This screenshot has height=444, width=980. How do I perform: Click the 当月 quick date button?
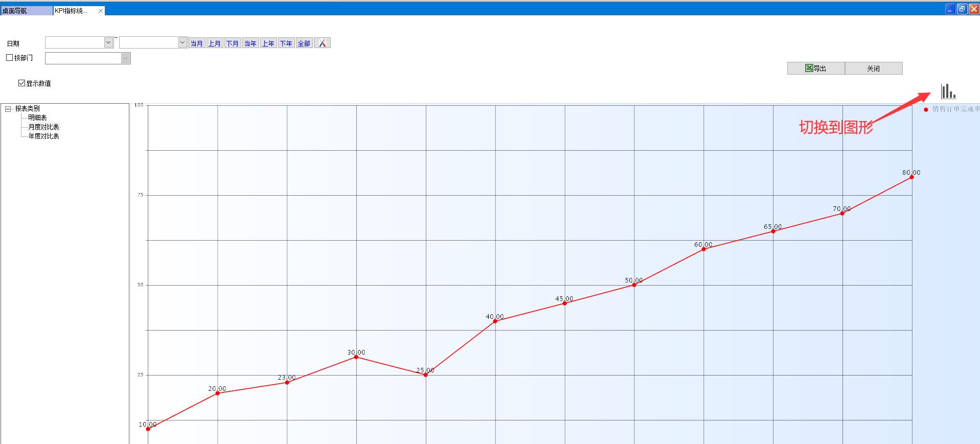196,43
